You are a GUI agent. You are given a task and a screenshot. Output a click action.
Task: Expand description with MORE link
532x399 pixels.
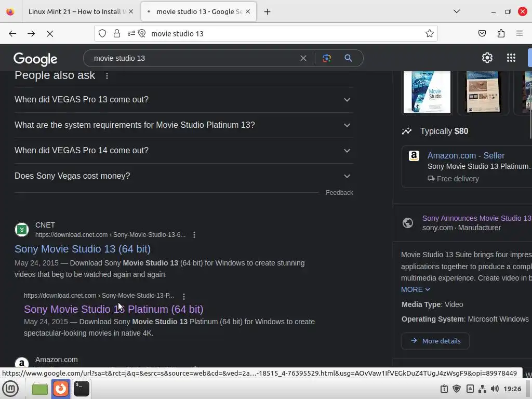coord(415,289)
